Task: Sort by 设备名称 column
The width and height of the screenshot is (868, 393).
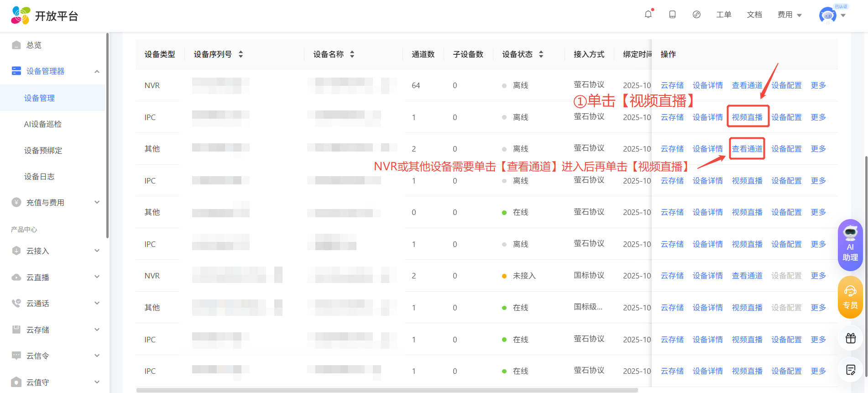Action: 352,54
